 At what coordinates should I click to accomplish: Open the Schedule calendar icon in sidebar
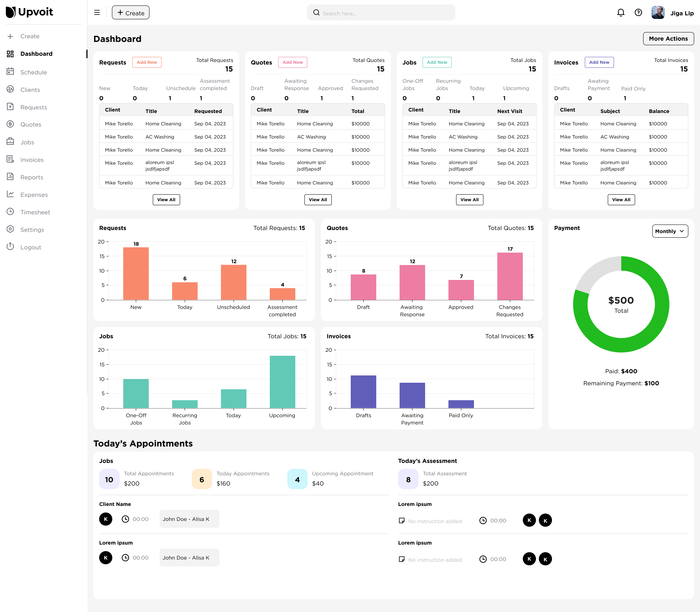coord(10,71)
